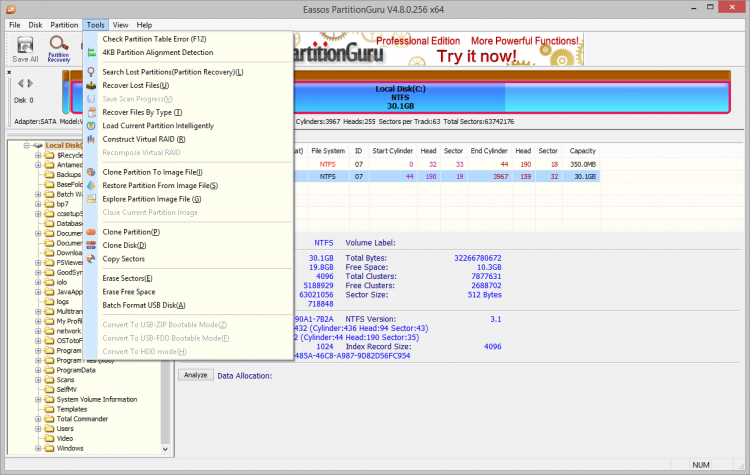Click the Total Commander folder icon
This screenshot has width=750, height=475.
coord(49,419)
